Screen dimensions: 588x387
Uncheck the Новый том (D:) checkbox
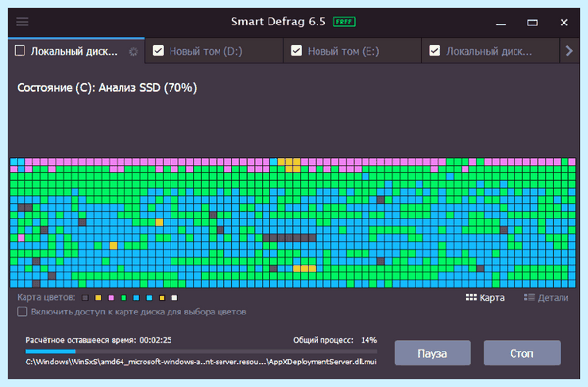click(158, 51)
